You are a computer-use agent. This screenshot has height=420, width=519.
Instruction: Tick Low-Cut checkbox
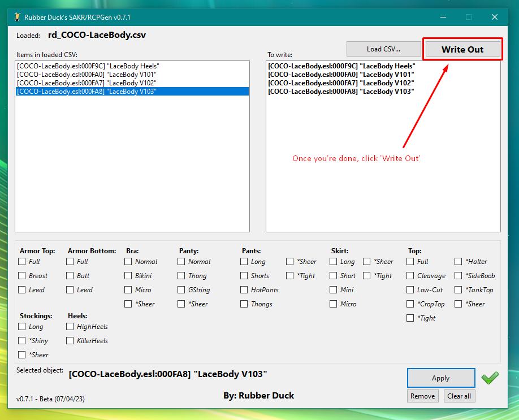point(410,290)
